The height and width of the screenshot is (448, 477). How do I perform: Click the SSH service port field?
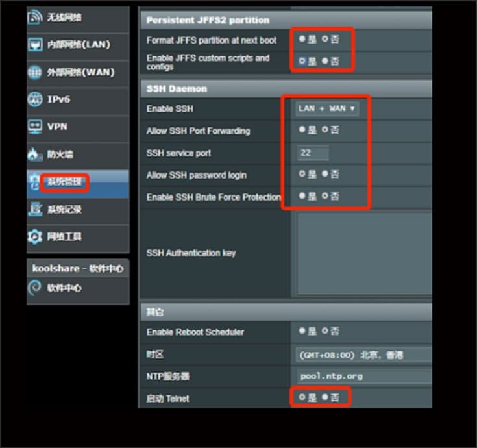[313, 153]
